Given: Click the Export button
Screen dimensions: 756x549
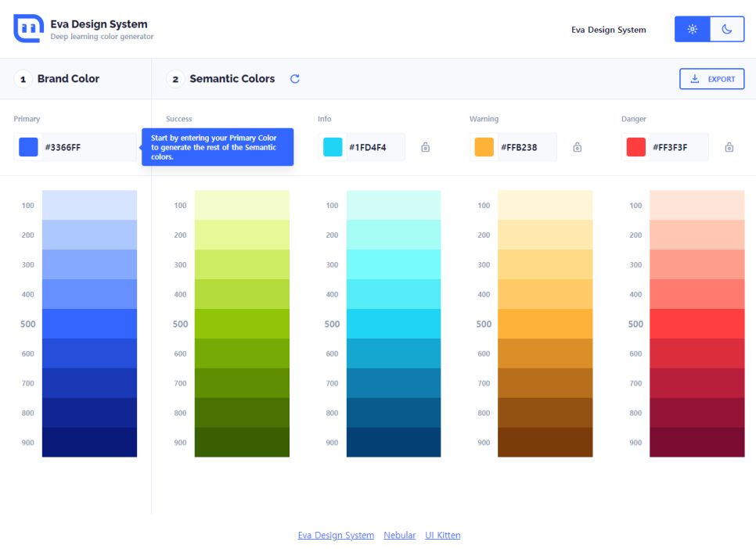Looking at the screenshot, I should click(711, 79).
